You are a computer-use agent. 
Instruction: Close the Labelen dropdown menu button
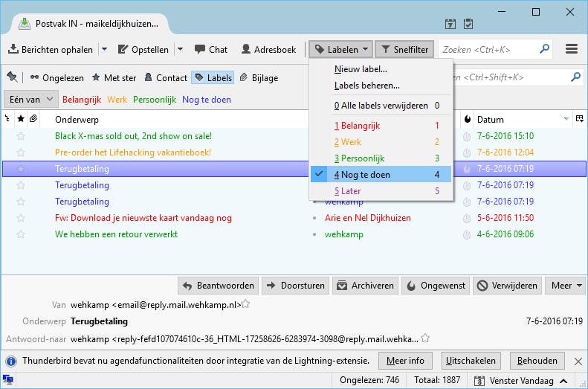tap(341, 50)
